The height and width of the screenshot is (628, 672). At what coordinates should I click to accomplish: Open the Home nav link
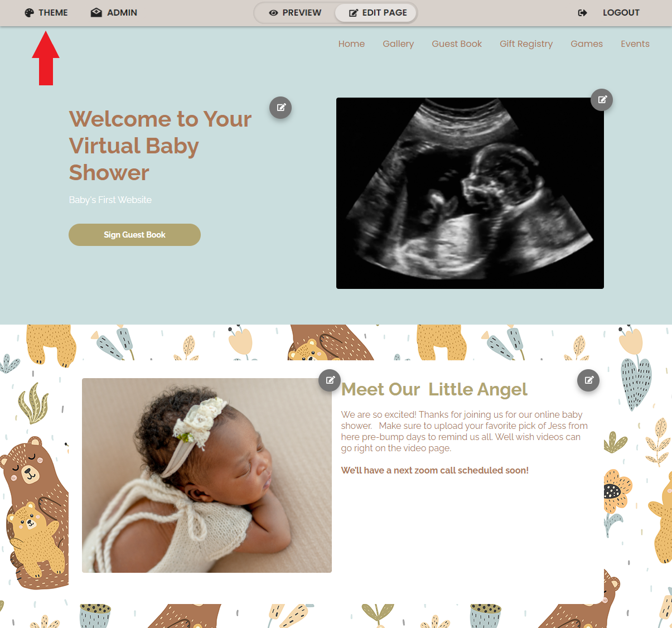tap(351, 44)
